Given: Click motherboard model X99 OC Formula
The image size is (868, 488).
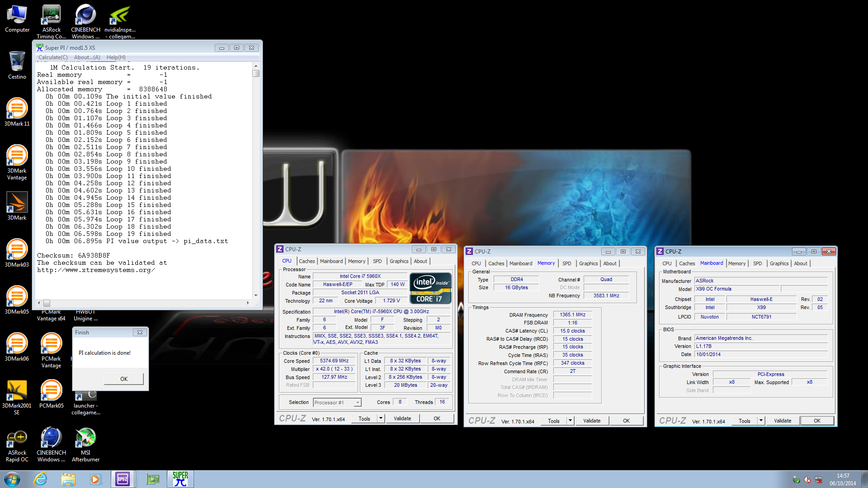Looking at the screenshot, I should [x=737, y=289].
